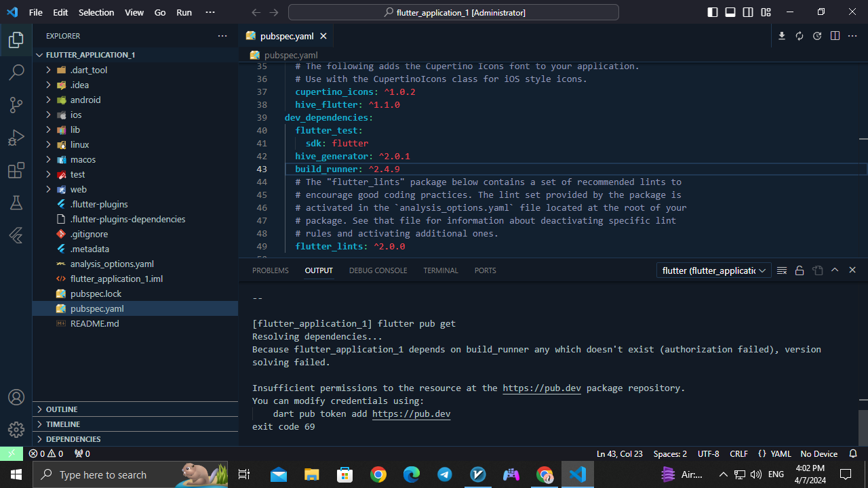Change the UTF-8 encoding

(x=708, y=453)
